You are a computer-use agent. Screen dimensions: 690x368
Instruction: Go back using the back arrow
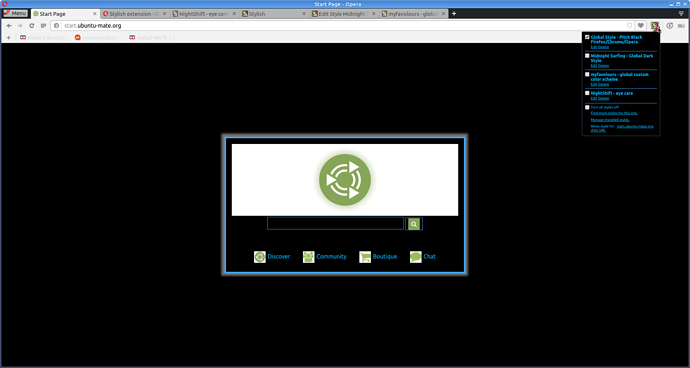[x=9, y=26]
